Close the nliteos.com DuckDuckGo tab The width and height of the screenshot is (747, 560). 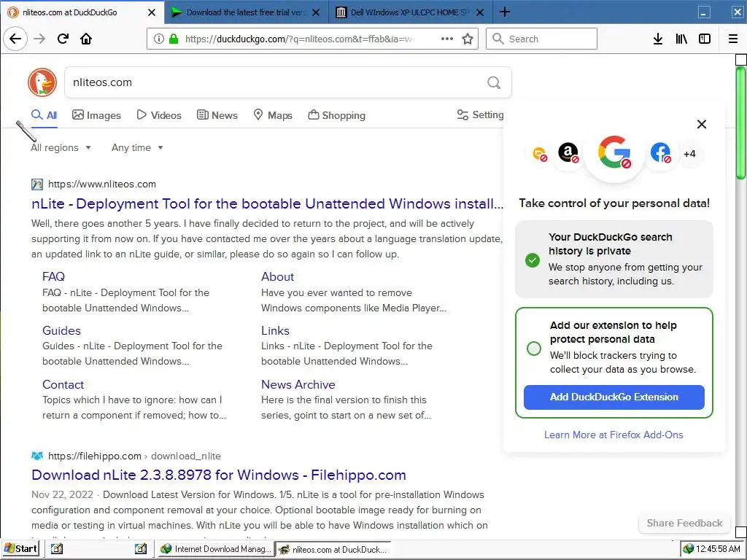pos(152,12)
